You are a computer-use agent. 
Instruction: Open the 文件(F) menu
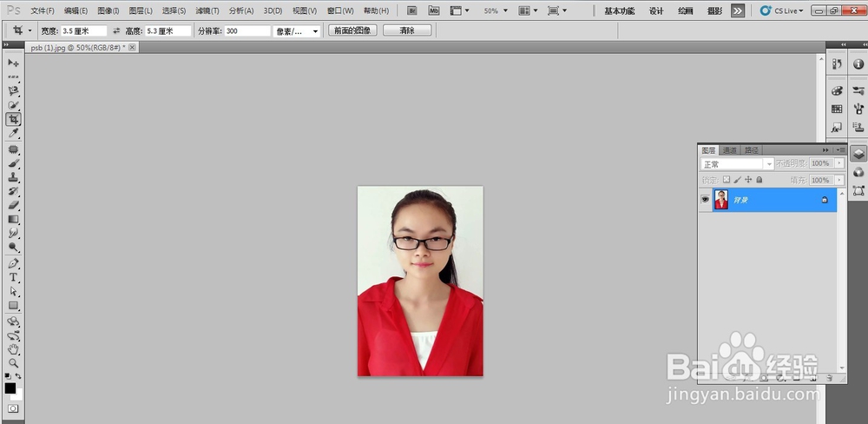tap(43, 11)
